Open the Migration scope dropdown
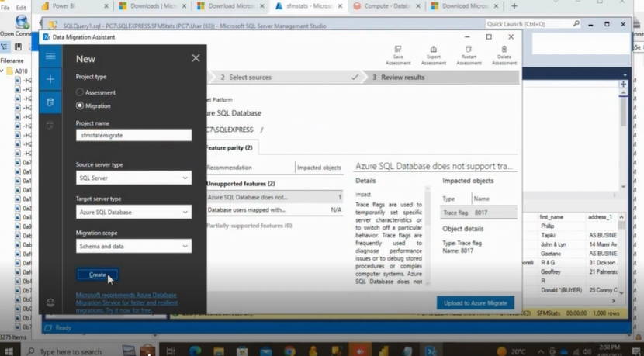This screenshot has width=644, height=356. tap(133, 246)
